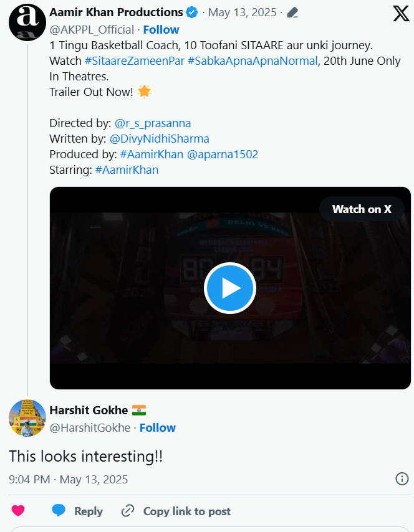Screen dimensions: 414x532
Task: Click the copy link chain icon
Action: [x=128, y=511]
